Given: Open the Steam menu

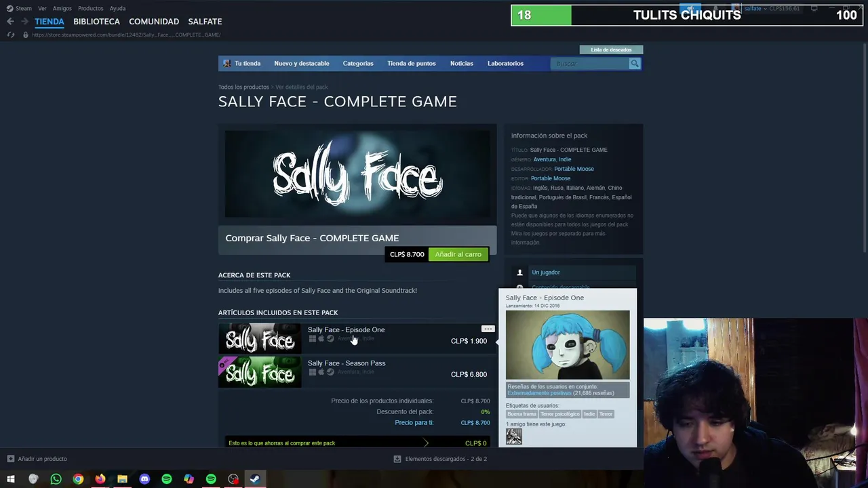Looking at the screenshot, I should coord(24,8).
